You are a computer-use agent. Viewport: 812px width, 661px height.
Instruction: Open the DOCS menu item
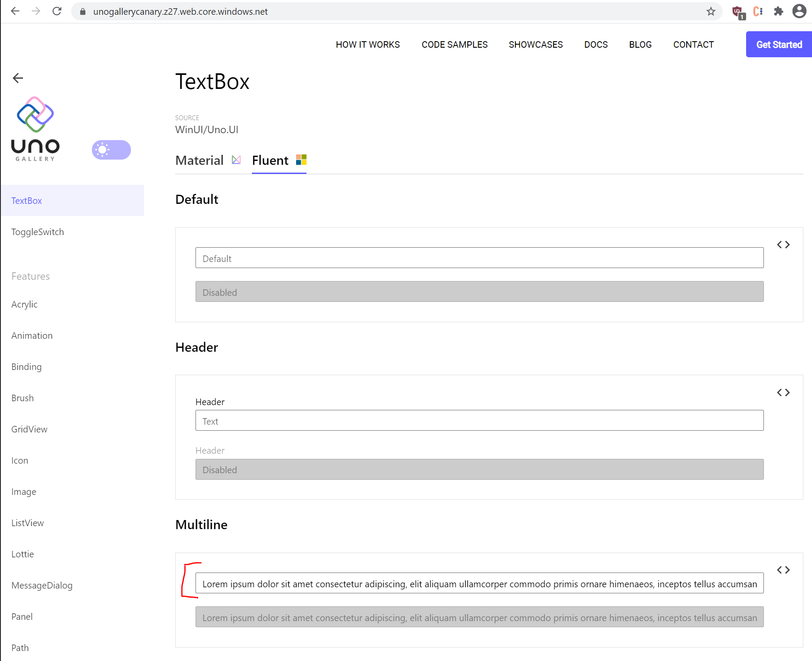click(x=596, y=44)
